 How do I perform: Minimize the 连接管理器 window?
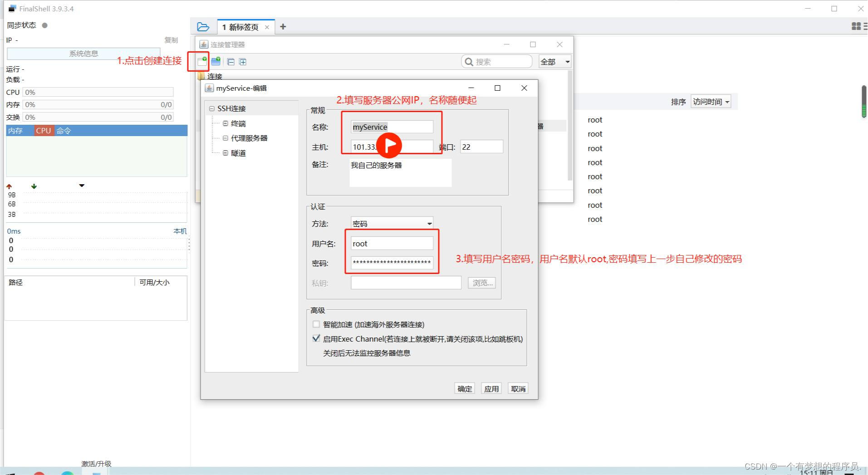[506, 44]
